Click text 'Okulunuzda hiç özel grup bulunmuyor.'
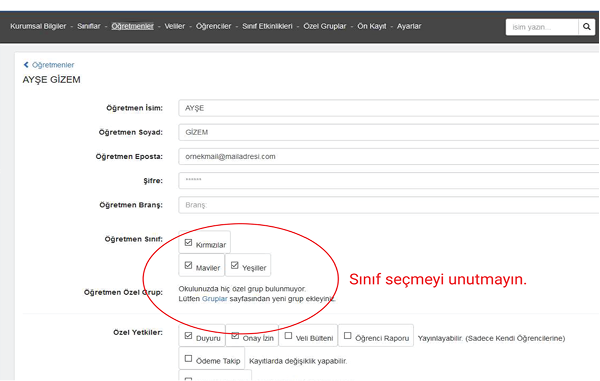The width and height of the screenshot is (600, 381). point(242,288)
